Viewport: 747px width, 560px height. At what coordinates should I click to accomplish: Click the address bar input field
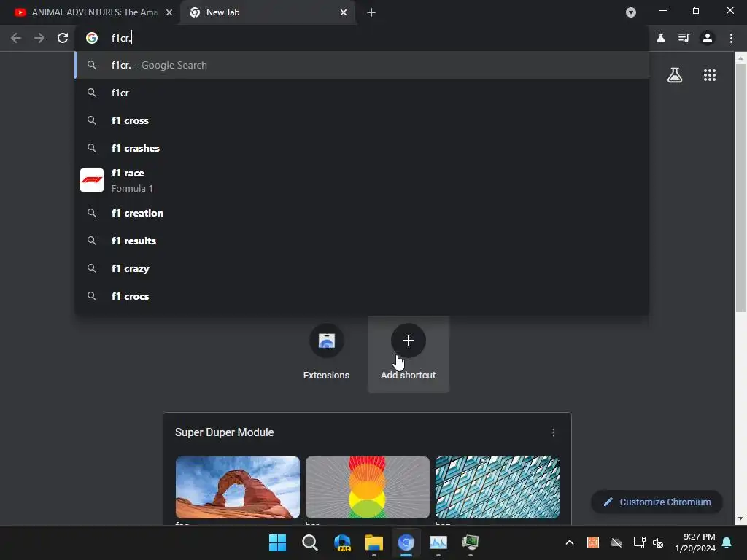362,38
